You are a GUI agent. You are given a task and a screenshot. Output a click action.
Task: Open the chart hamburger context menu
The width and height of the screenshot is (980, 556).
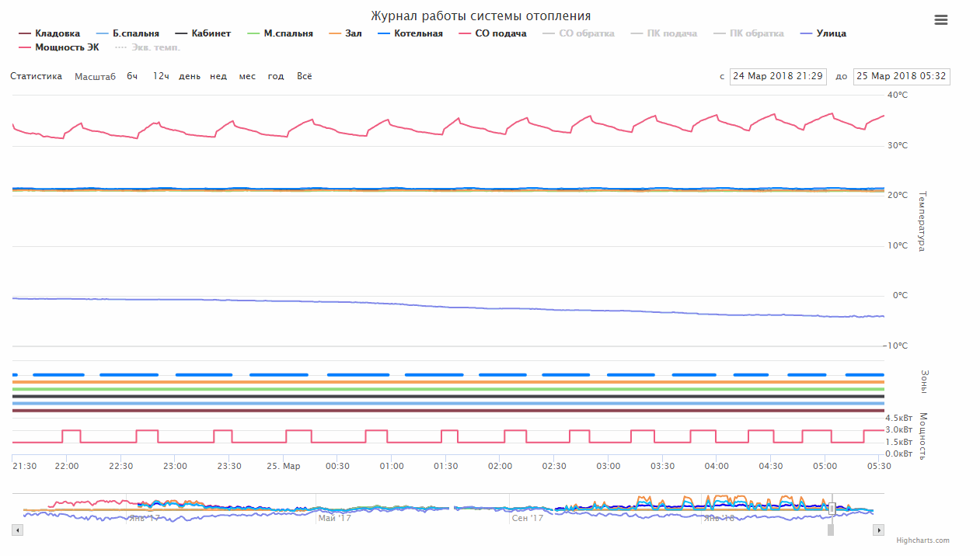941,20
